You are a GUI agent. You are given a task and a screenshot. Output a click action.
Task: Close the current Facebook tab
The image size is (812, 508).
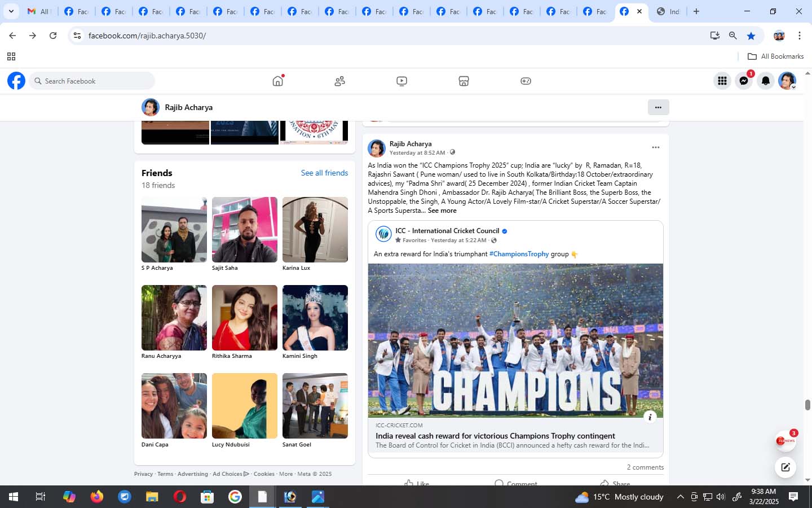coord(639,11)
